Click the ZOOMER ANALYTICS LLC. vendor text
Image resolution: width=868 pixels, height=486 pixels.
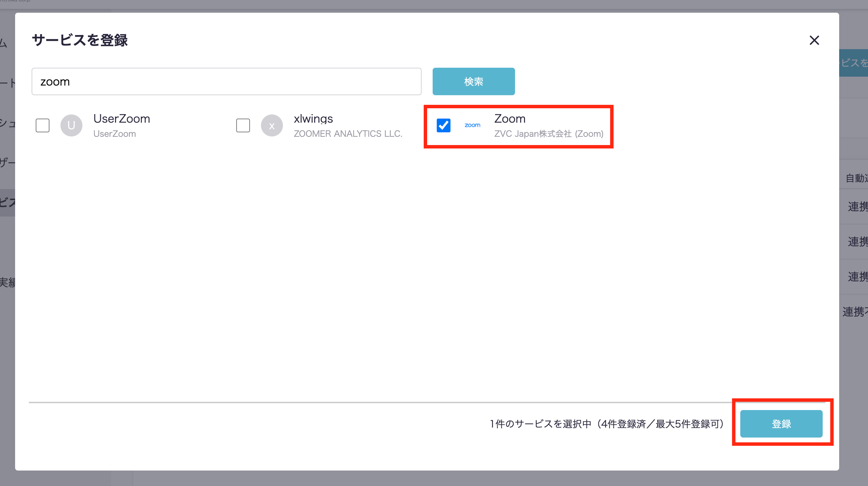(348, 134)
